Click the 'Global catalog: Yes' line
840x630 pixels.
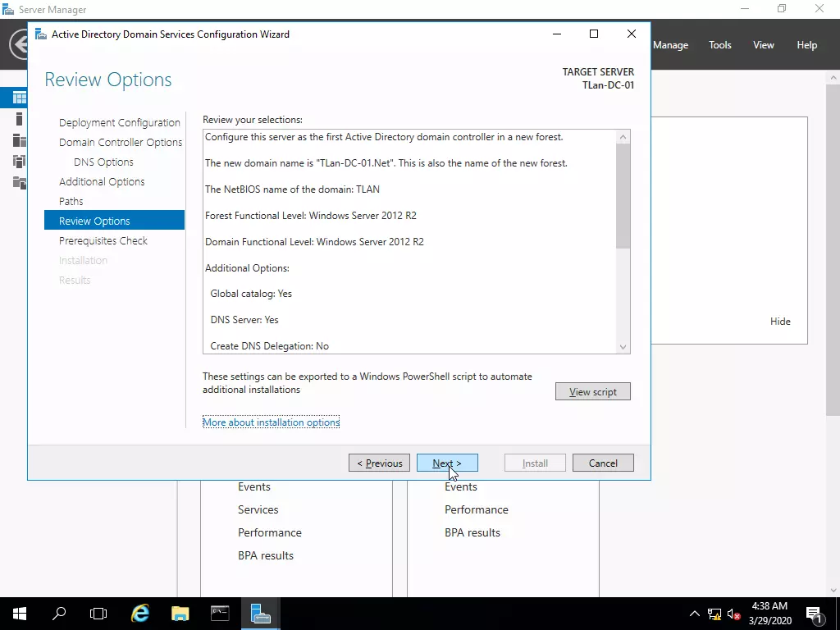coord(251,294)
